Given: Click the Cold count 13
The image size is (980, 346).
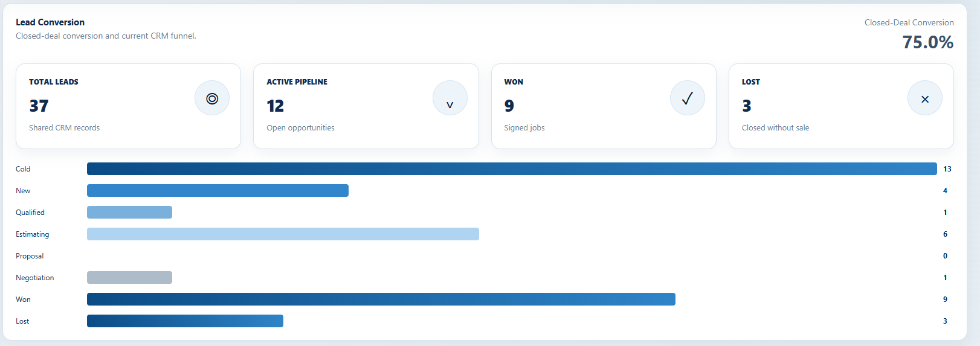Looking at the screenshot, I should point(947,169).
